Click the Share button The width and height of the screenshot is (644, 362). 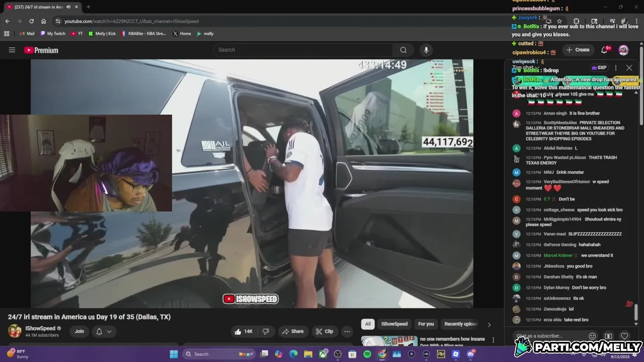click(x=293, y=331)
